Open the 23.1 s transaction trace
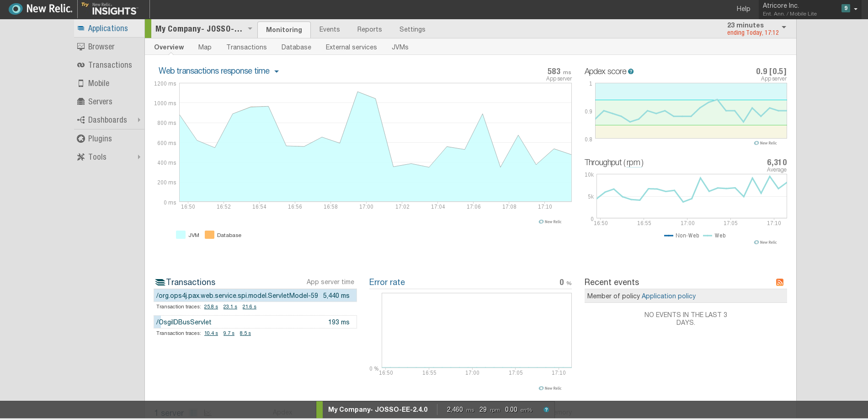The width and height of the screenshot is (868, 420). coord(230,307)
